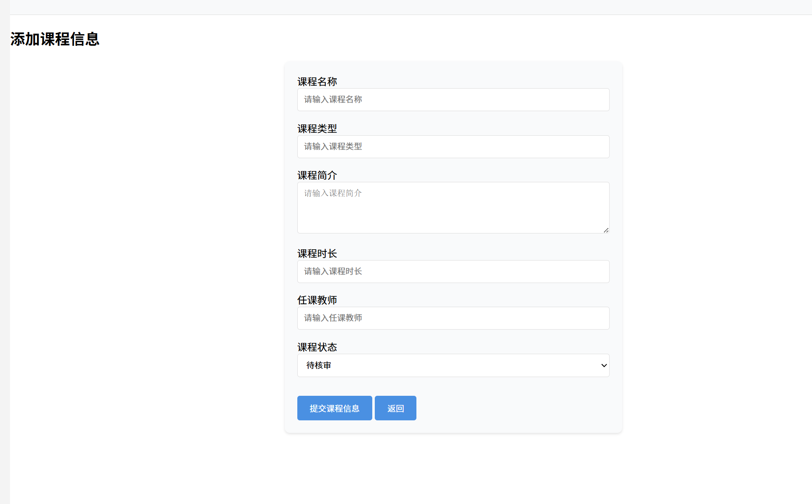Click the 课程简介 label

pos(317,175)
